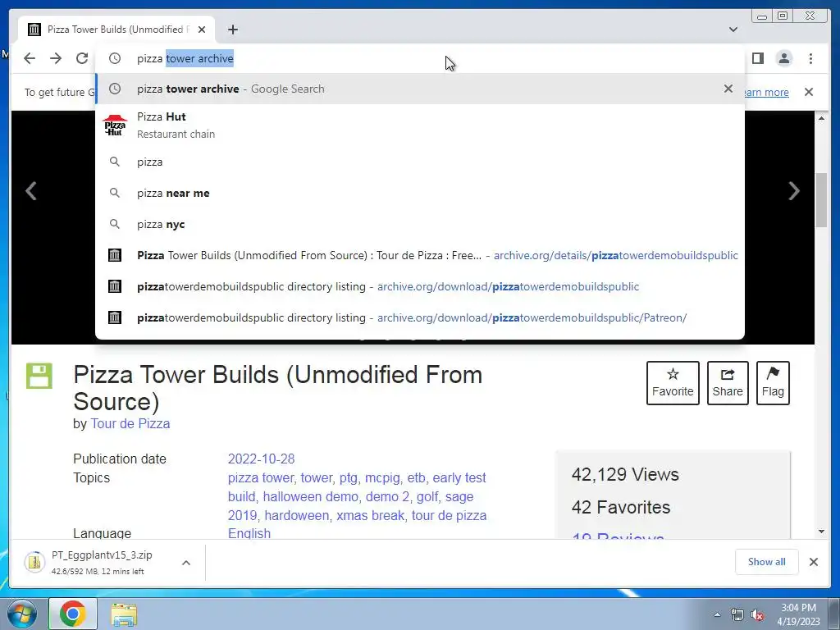Go forward using the browser forward arrow
This screenshot has width=840, height=630.
(56, 58)
